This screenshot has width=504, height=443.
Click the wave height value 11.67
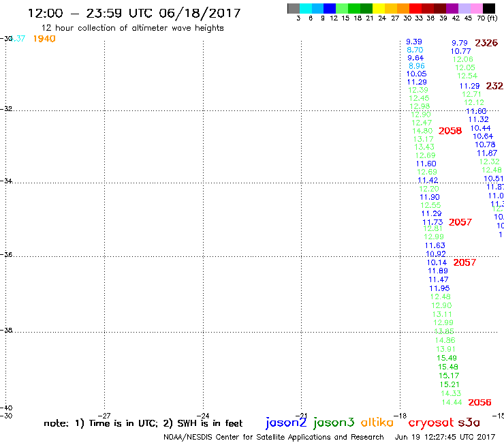(487, 153)
